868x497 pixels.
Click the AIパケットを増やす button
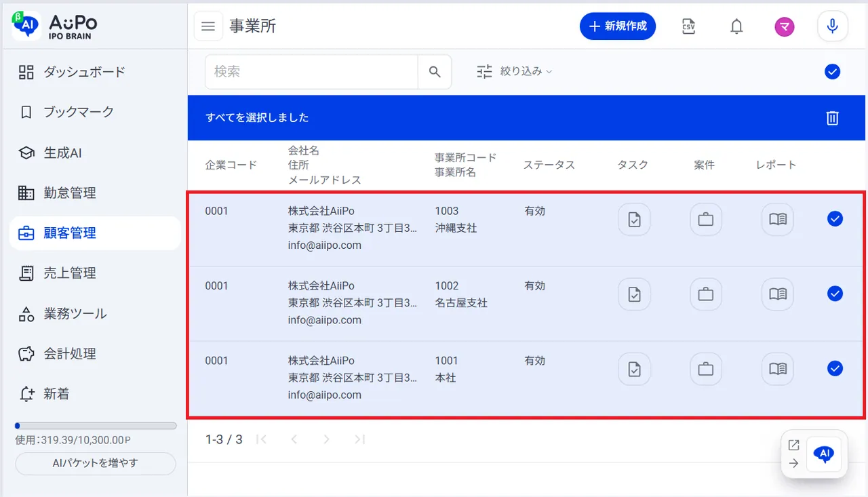[x=96, y=464]
